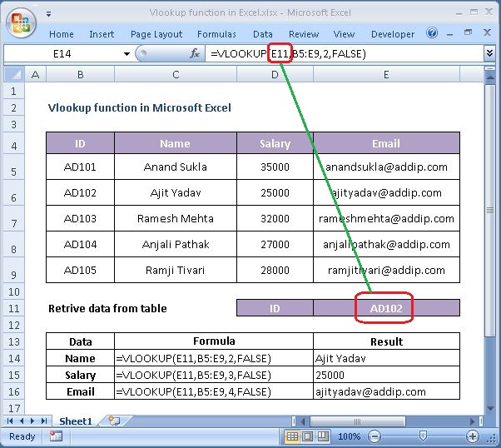Switch to Normal view

[292, 436]
